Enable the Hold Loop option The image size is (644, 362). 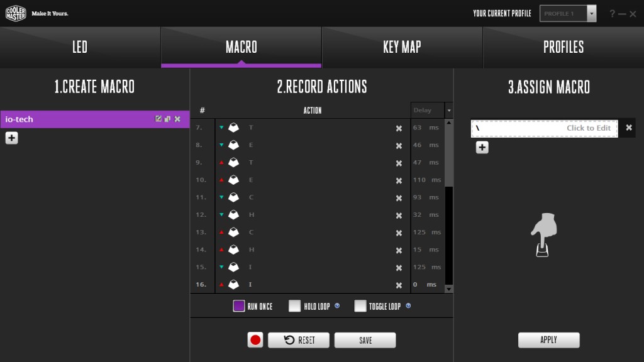coord(294,306)
